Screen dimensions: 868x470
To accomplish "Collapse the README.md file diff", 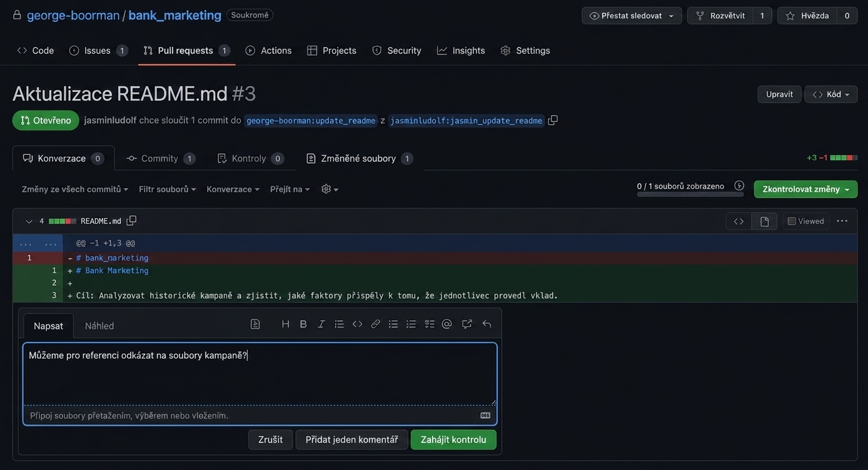I will coord(29,221).
